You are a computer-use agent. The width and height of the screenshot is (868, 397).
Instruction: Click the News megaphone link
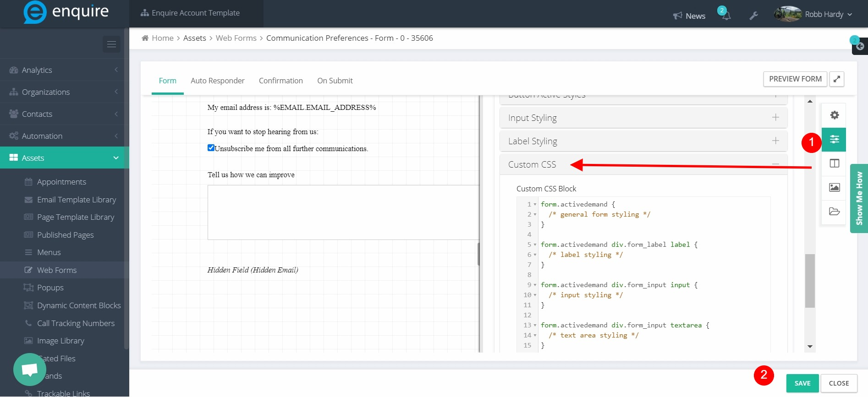click(689, 16)
